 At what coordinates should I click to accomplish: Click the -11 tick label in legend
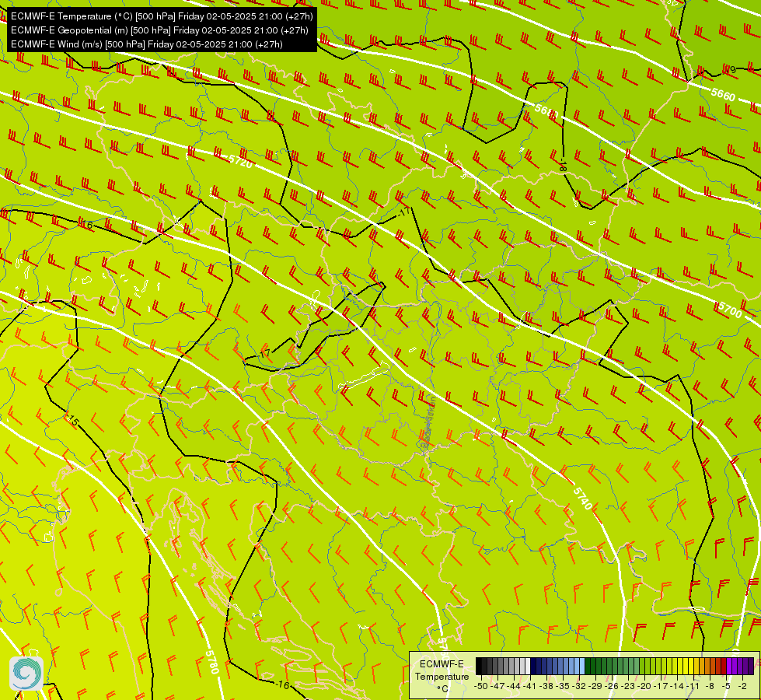coord(693,686)
